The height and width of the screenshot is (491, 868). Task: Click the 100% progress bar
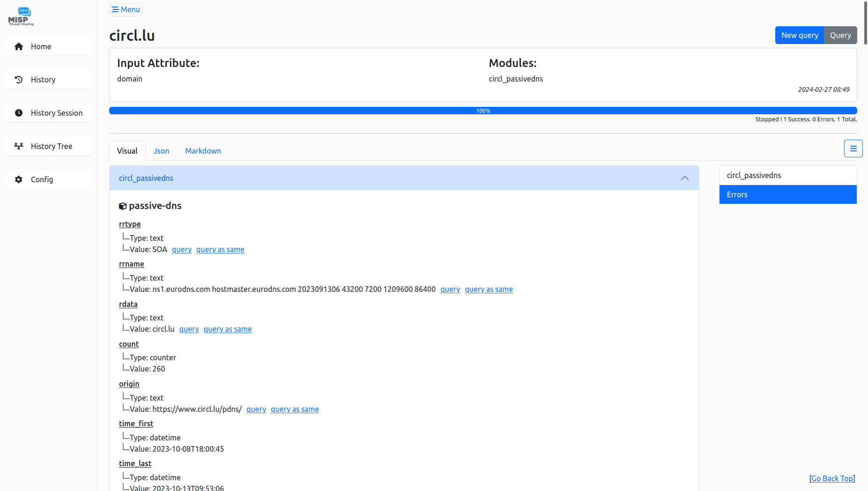pyautogui.click(x=483, y=111)
